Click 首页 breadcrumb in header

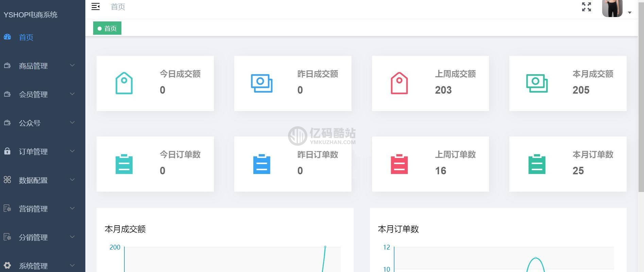coord(118,7)
